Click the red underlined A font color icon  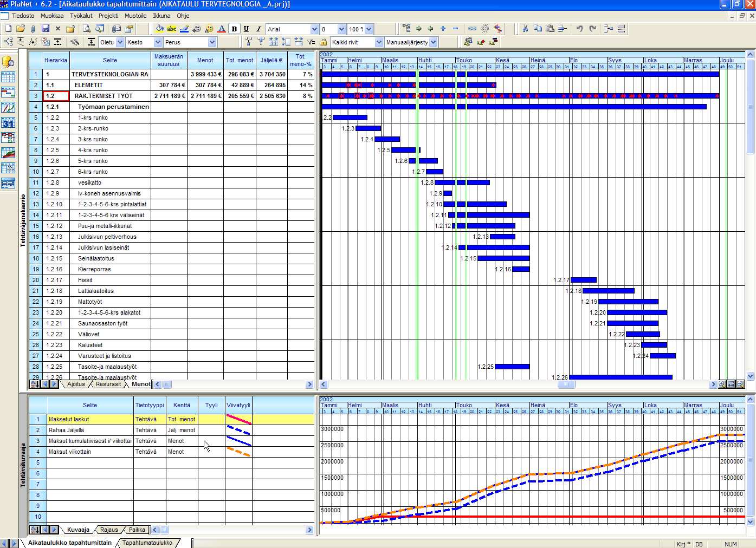click(x=221, y=29)
